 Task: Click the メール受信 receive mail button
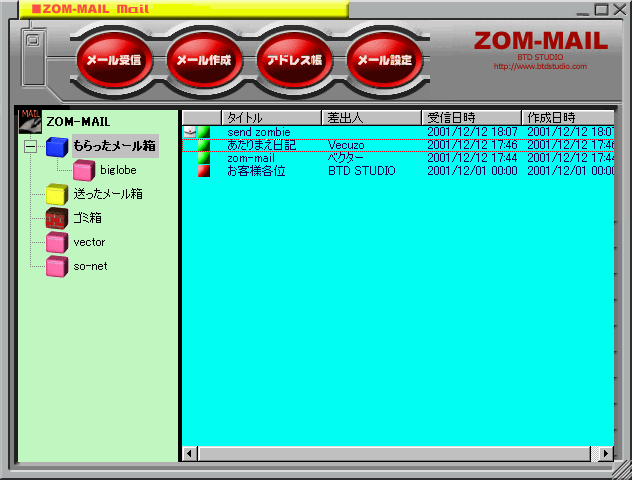point(114,60)
